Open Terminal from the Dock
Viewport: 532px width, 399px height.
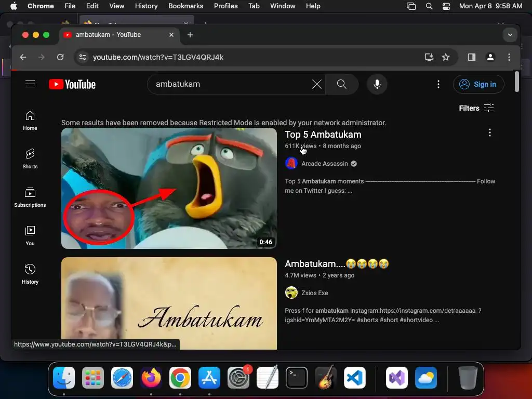point(297,378)
